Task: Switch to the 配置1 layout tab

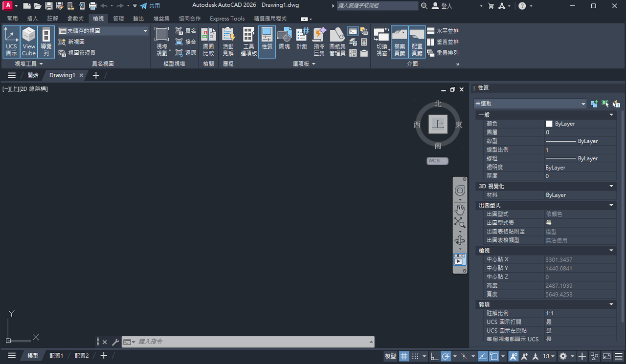Action: click(x=56, y=356)
